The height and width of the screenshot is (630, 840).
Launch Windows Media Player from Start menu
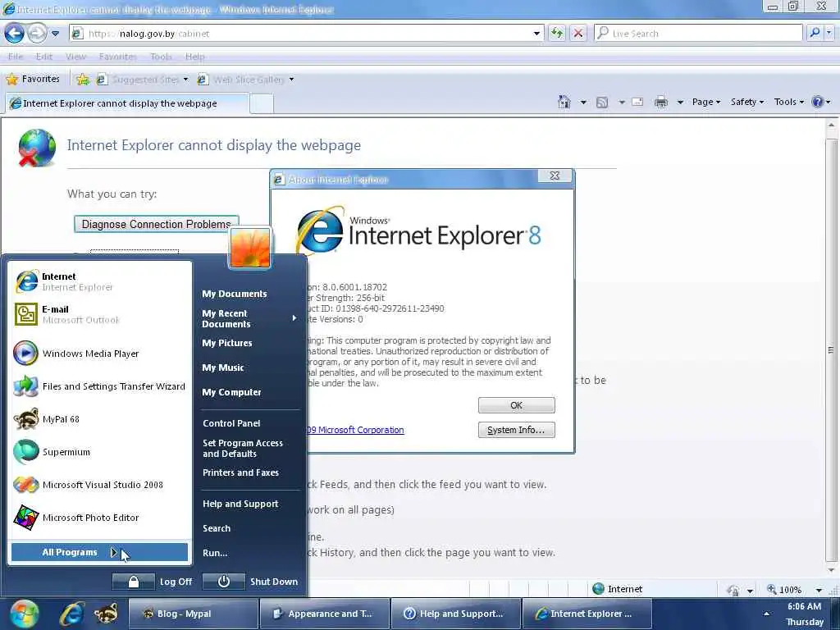click(x=100, y=354)
